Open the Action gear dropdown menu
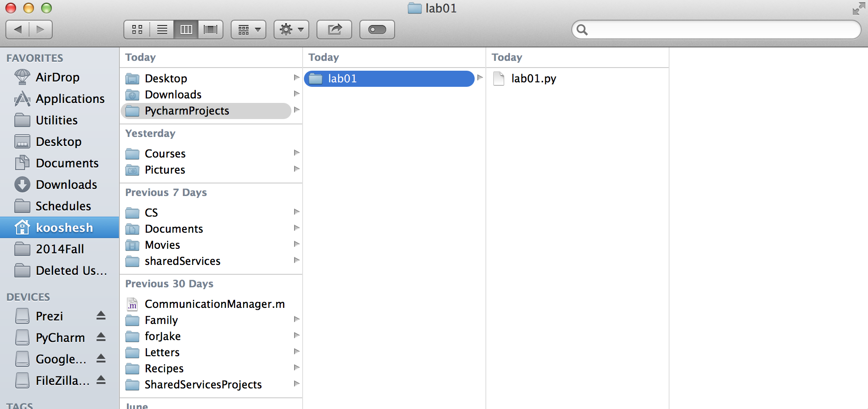This screenshot has width=868, height=409. (x=291, y=30)
